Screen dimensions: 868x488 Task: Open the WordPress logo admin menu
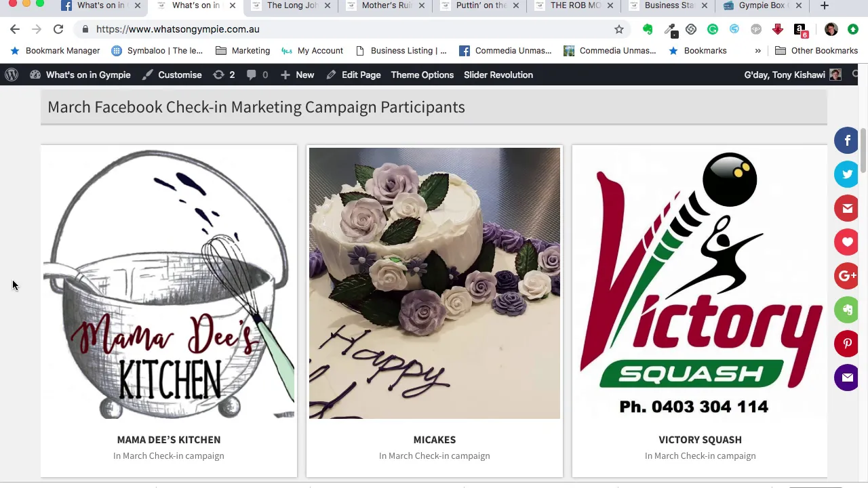pos(11,75)
